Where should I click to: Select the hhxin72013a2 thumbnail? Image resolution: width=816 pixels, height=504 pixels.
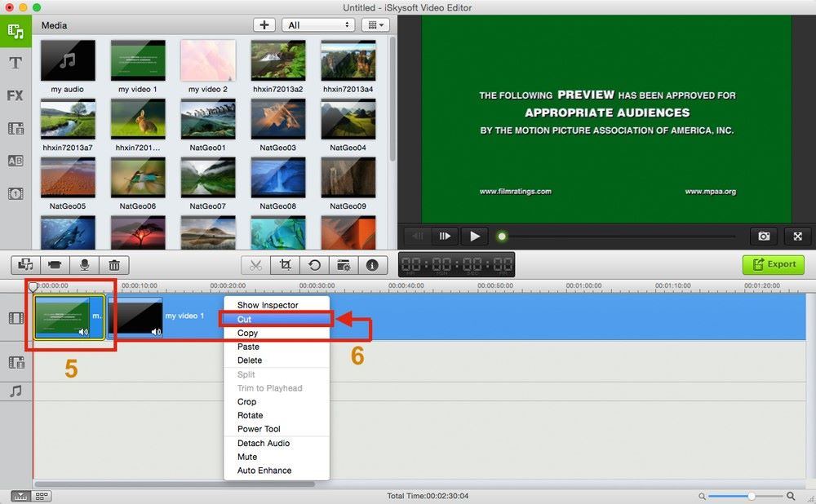pyautogui.click(x=278, y=61)
